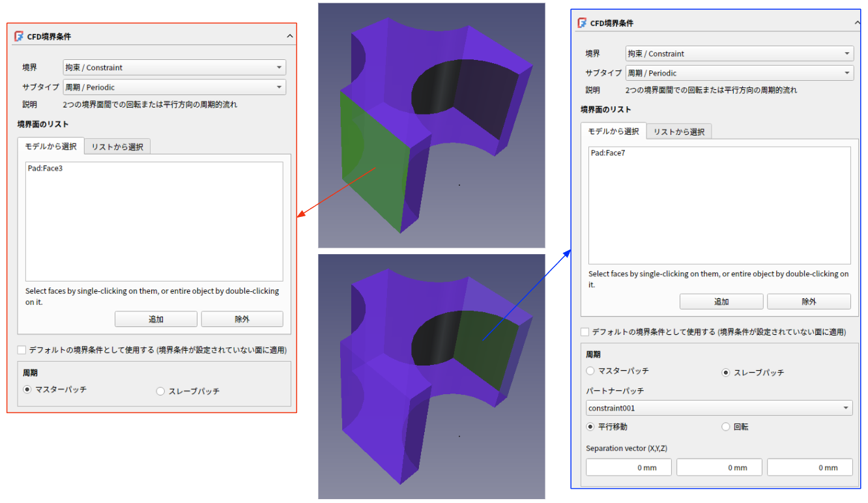Click the CFD icon in left panel header
Viewport: 868px width, 503px height.
pyautogui.click(x=19, y=36)
